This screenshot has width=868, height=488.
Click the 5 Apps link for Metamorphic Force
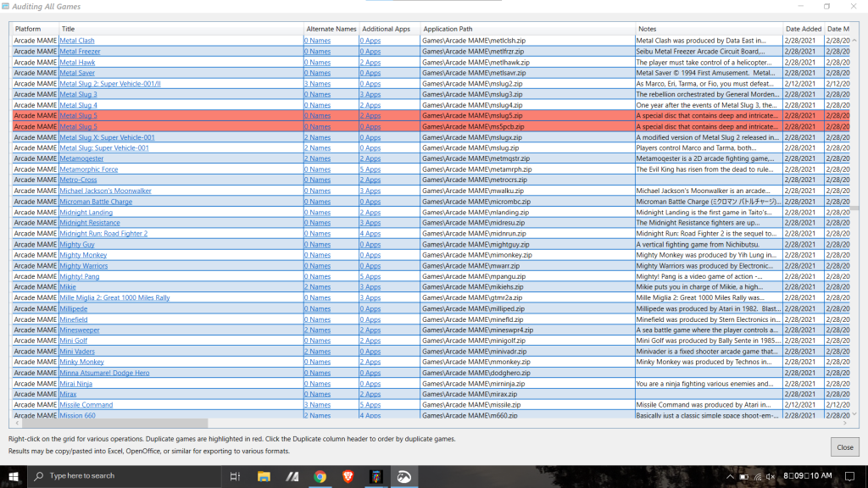[x=370, y=169]
